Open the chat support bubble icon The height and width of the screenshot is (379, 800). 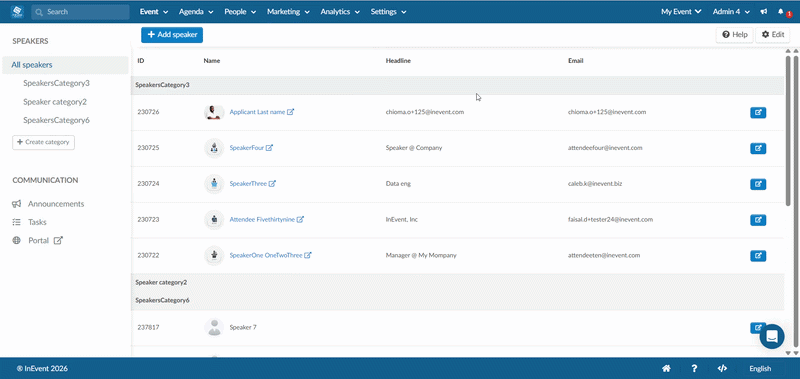click(772, 337)
